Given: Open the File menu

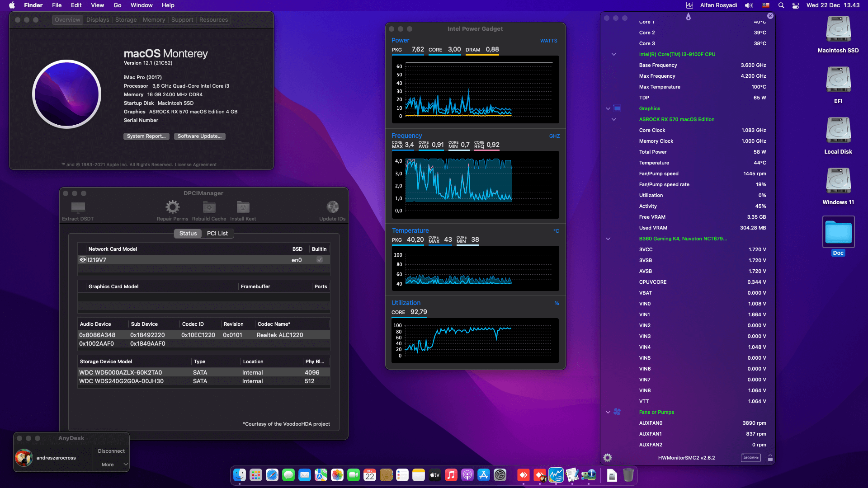Looking at the screenshot, I should (57, 5).
